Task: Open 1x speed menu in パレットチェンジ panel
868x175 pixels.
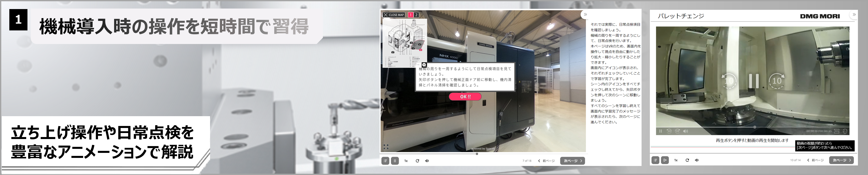Action: click(x=676, y=160)
